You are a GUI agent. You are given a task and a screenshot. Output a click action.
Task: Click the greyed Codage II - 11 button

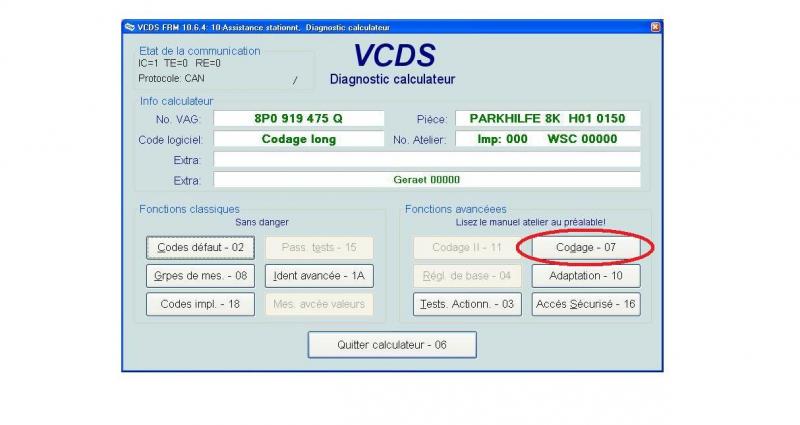(x=467, y=247)
